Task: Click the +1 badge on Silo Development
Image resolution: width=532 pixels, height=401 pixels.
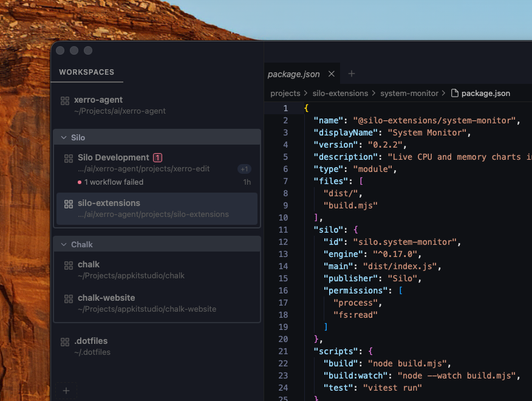Action: click(244, 169)
